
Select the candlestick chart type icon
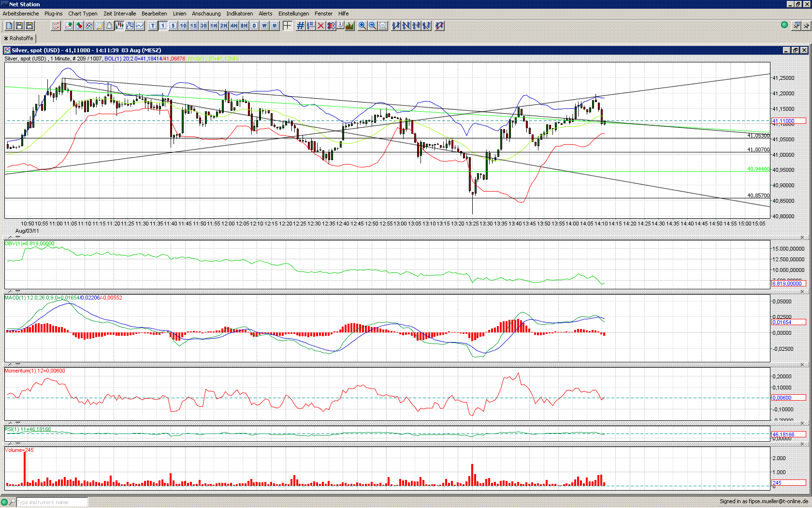pos(119,26)
